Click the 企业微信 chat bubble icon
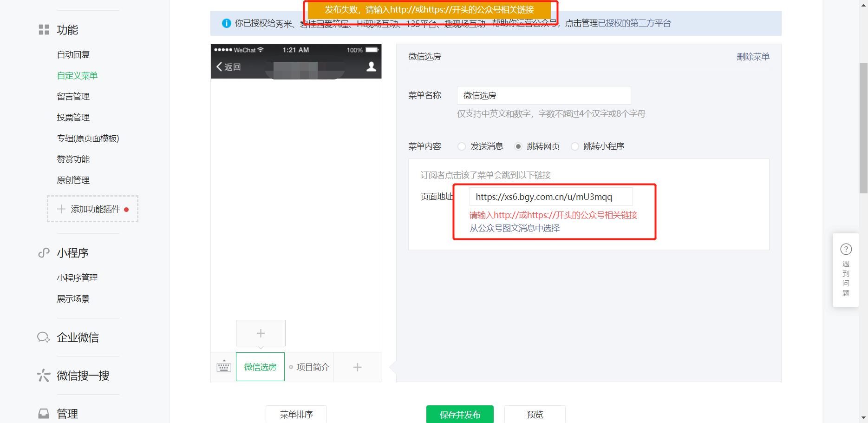The width and height of the screenshot is (868, 423). (44, 337)
